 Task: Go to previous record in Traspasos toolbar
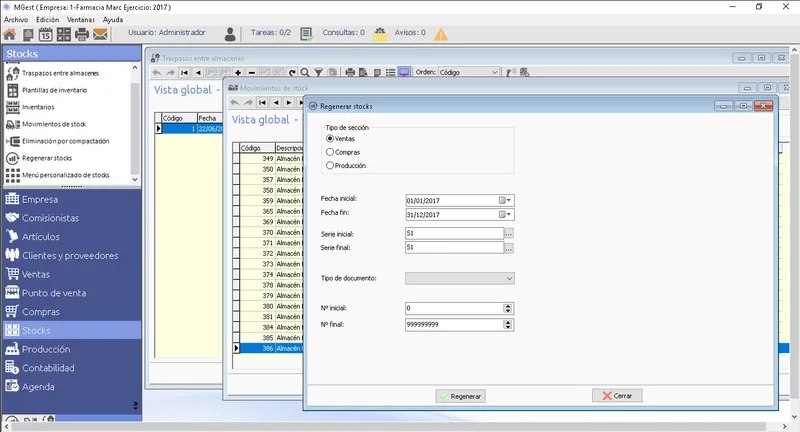point(198,72)
